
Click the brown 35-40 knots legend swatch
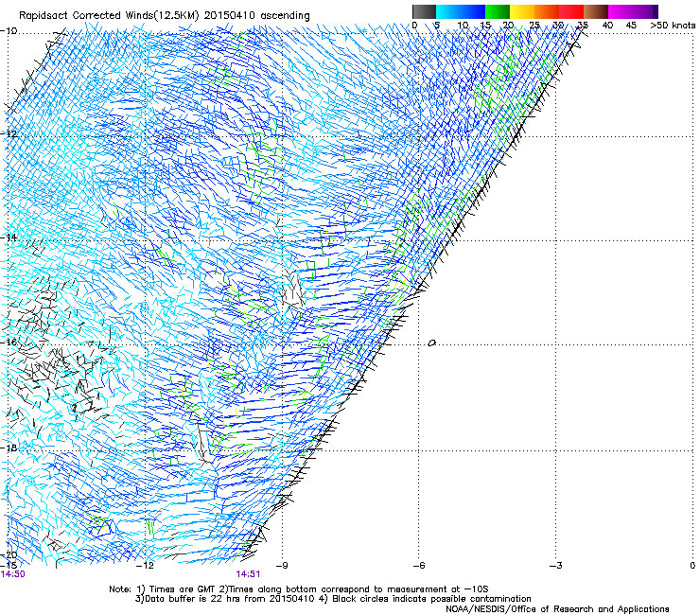pos(596,11)
